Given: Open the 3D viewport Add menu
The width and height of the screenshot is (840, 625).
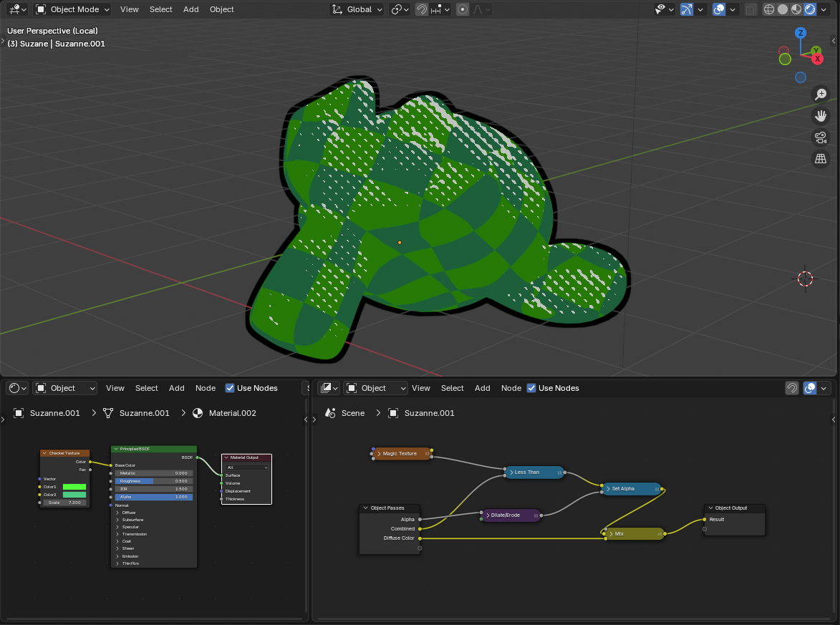Looking at the screenshot, I should coord(190,9).
